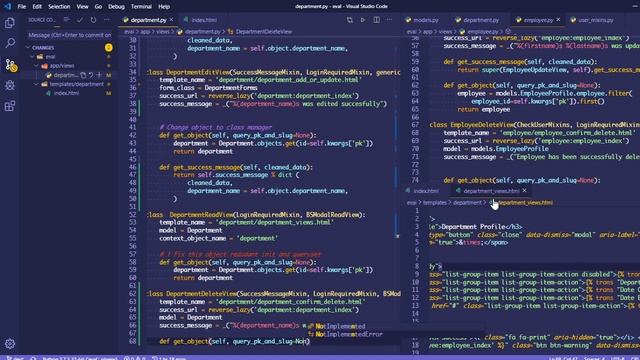640x360 pixels.
Task: Click department breadcrumb in lower right editor
Action: pos(467,202)
